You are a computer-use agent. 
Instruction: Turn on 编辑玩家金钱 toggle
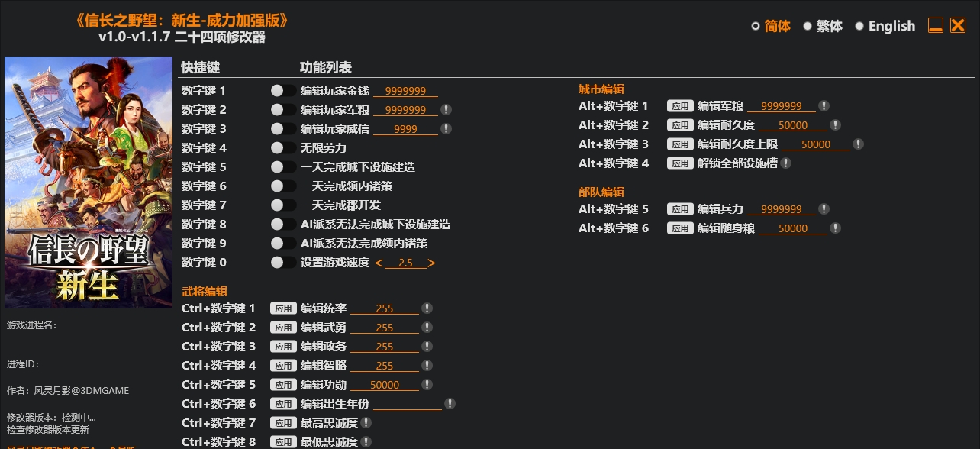[x=283, y=91]
